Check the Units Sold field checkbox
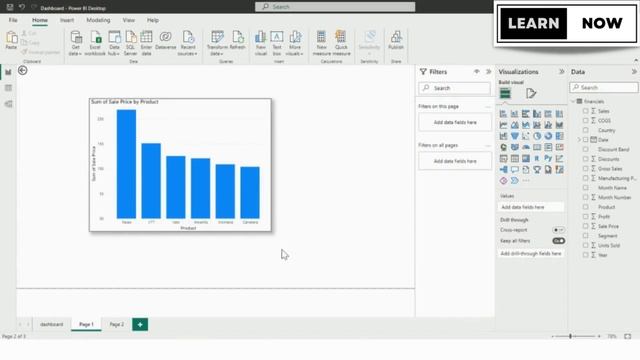The width and height of the screenshot is (640, 360). [586, 245]
